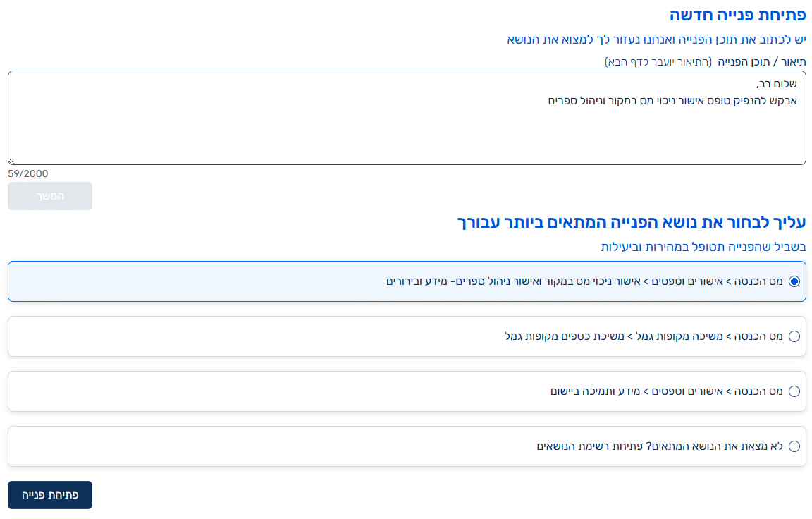This screenshot has height=519, width=812.
Task: Click the שלום רב line in the text area
Action: coord(775,85)
